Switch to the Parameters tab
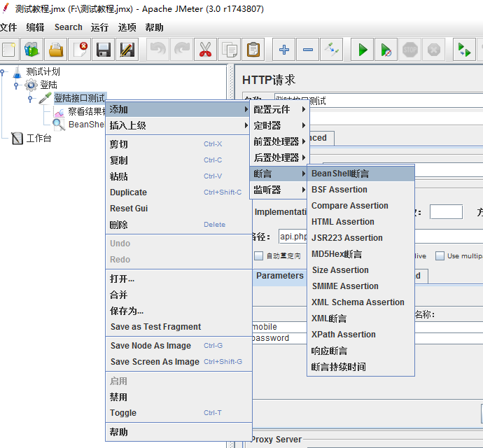The height and width of the screenshot is (448, 483). 280,276
